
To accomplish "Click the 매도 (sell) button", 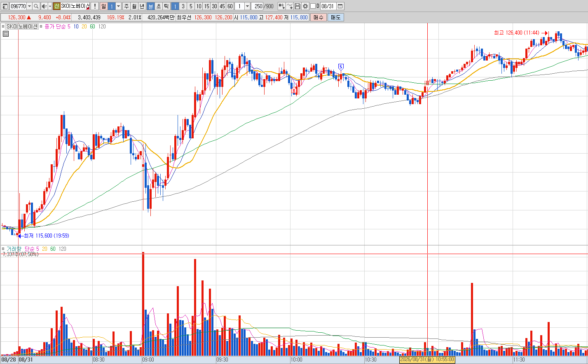I will (x=335, y=17).
